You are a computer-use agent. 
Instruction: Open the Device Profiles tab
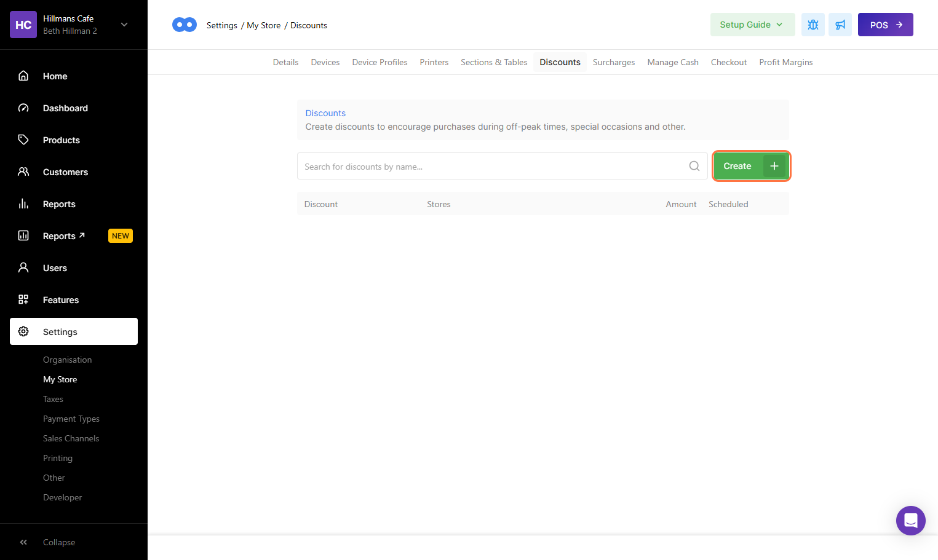(x=380, y=62)
